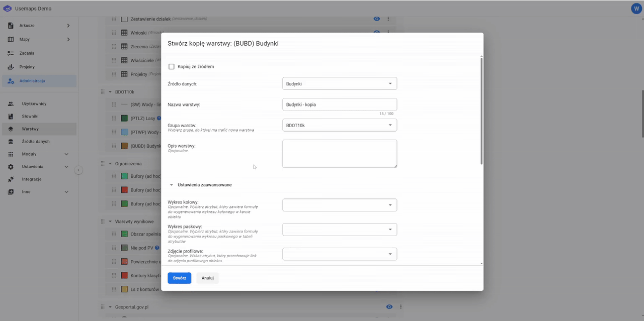This screenshot has width=644, height=321.
Task: Open the Geoportal.gov.pl three-dot options menu
Action: point(401,307)
